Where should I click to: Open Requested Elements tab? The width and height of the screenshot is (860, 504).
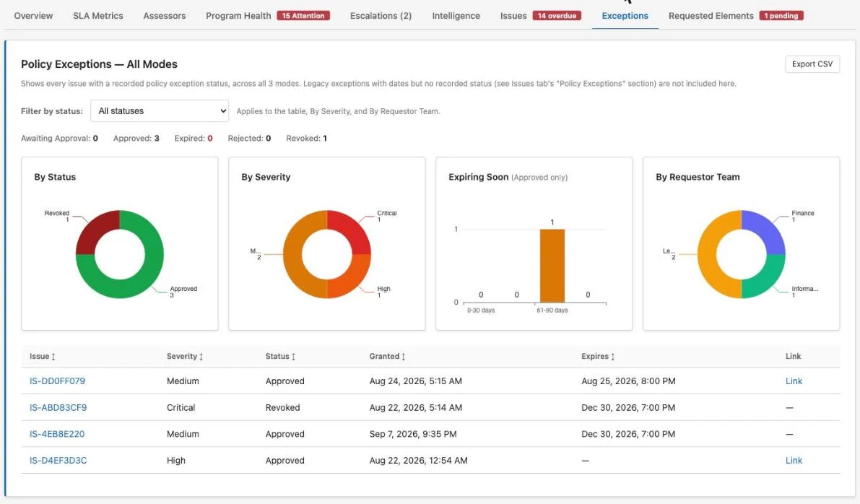[711, 16]
